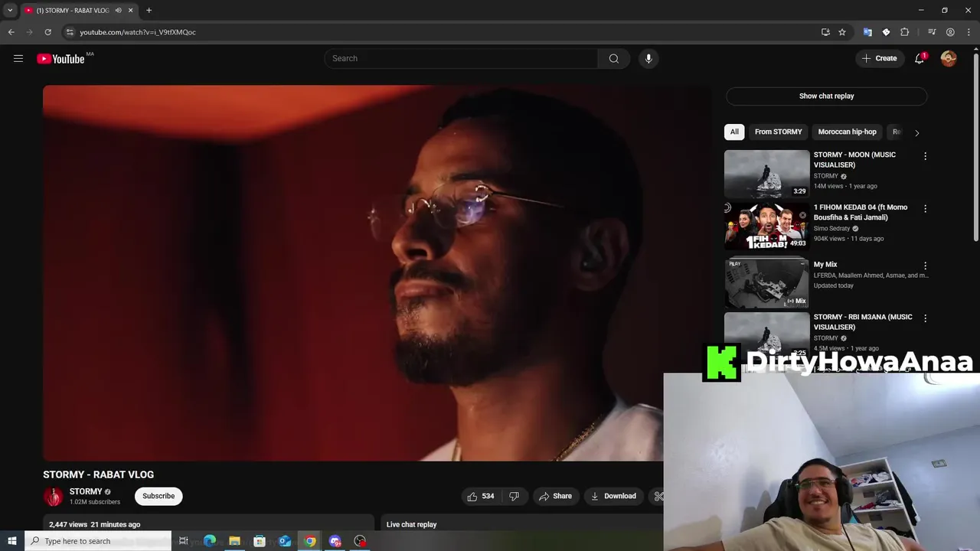Open Chrome profile icon
The width and height of the screenshot is (980, 551).
pyautogui.click(x=950, y=32)
